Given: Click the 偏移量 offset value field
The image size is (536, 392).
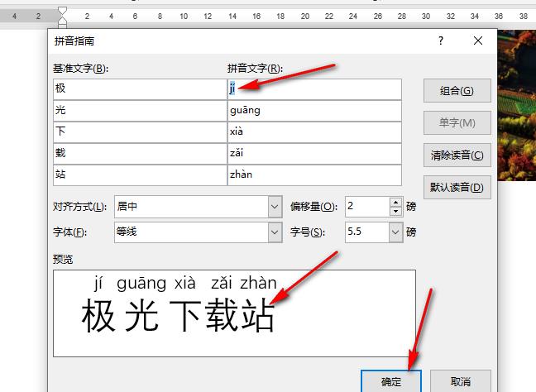Looking at the screenshot, I should (367, 207).
